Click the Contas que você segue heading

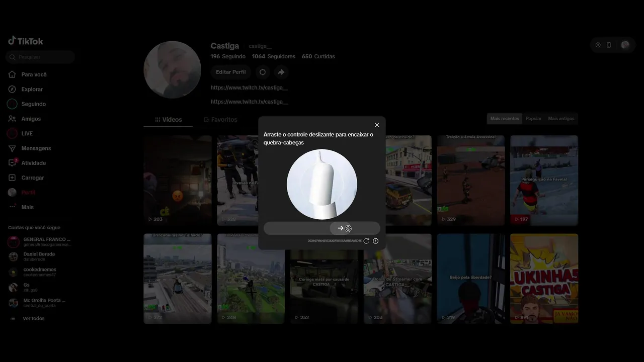(x=34, y=228)
